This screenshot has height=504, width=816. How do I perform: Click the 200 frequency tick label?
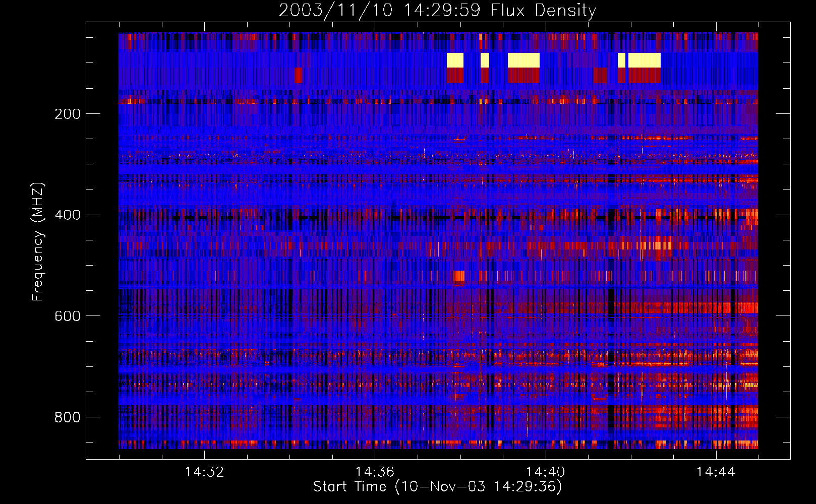[68, 114]
